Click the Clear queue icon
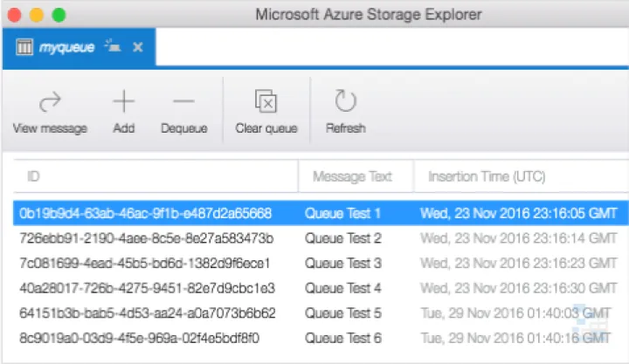Image resolution: width=629 pixels, height=364 pixels. 266,102
